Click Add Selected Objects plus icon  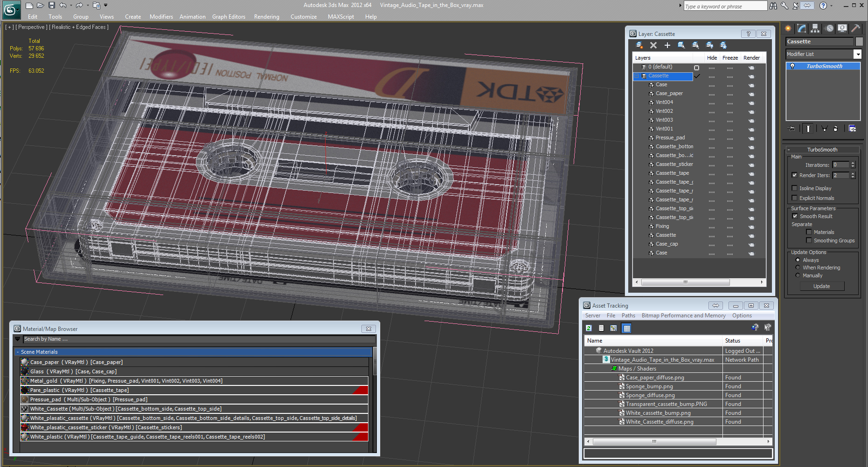click(667, 45)
